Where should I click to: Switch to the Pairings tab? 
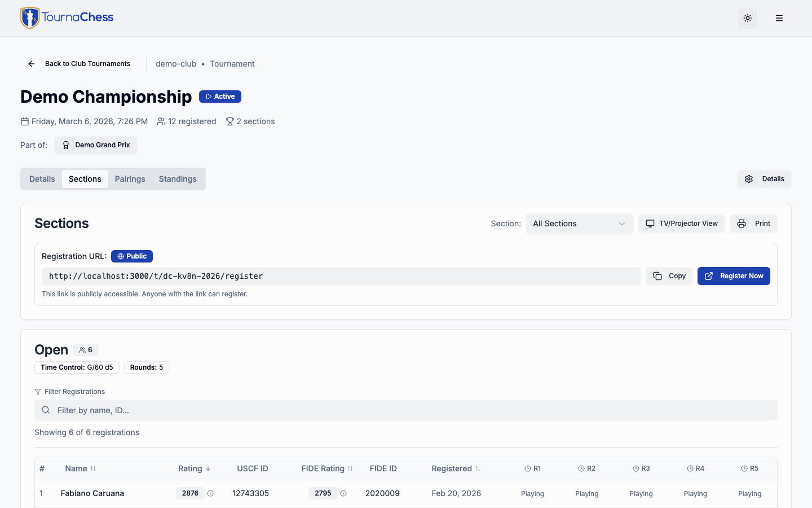(x=130, y=178)
